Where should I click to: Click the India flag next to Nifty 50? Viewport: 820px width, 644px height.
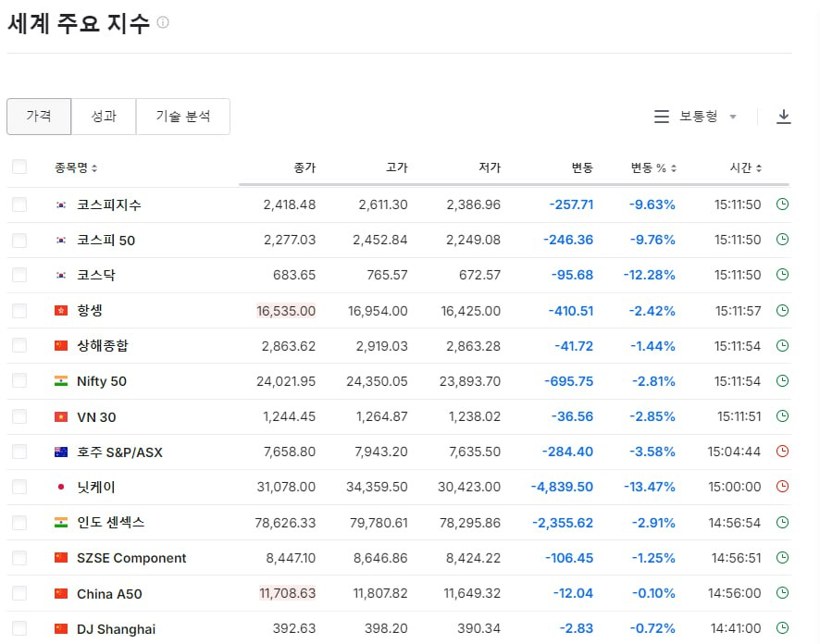61,381
